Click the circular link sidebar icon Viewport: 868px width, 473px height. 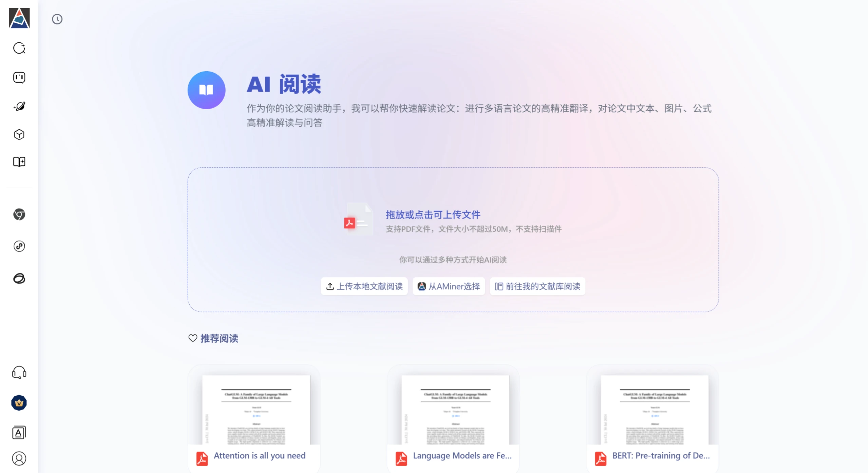tap(19, 246)
